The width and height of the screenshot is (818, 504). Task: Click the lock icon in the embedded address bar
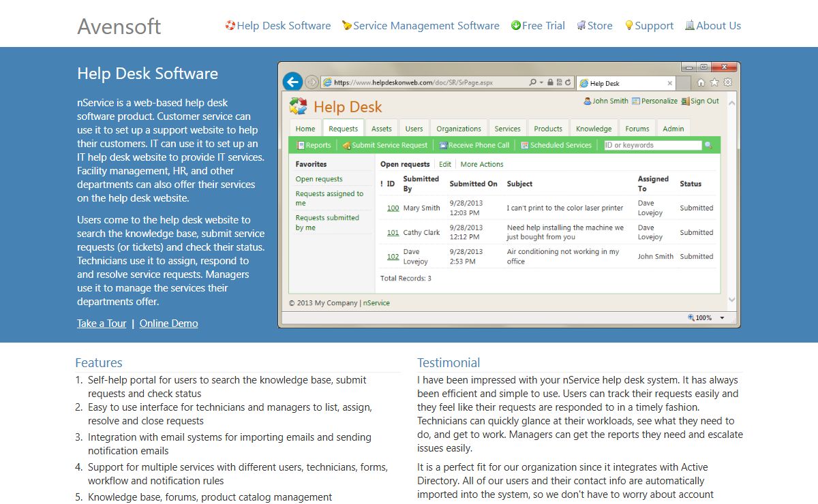click(550, 82)
